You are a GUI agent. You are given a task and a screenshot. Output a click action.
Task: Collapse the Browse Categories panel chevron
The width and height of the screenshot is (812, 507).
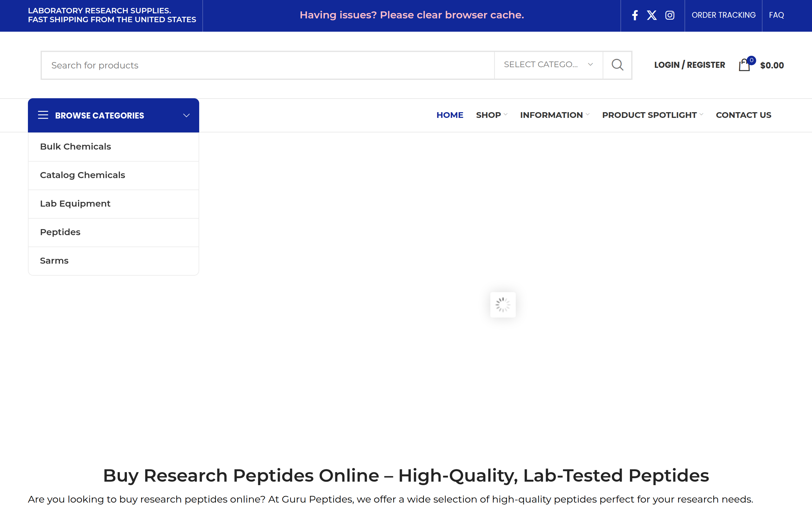(186, 115)
